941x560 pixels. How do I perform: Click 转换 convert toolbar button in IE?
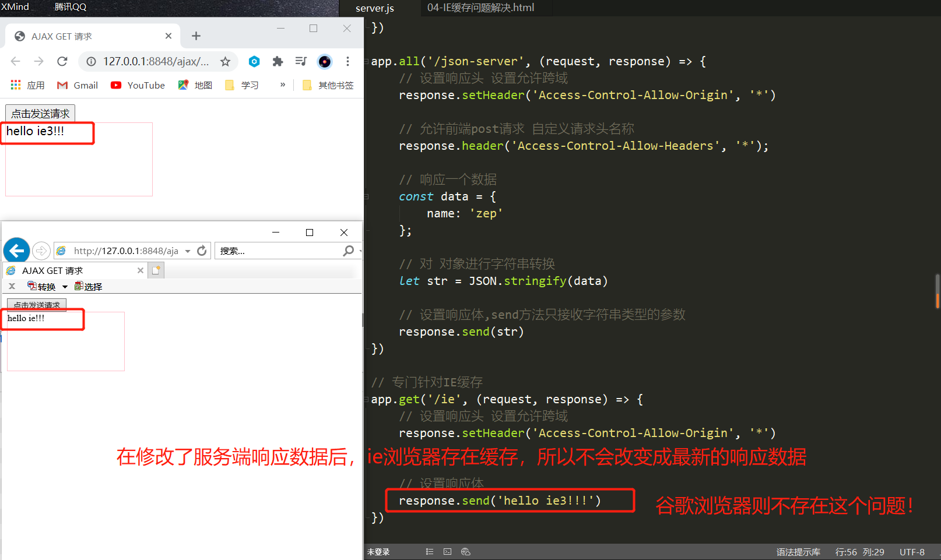pyautogui.click(x=41, y=286)
